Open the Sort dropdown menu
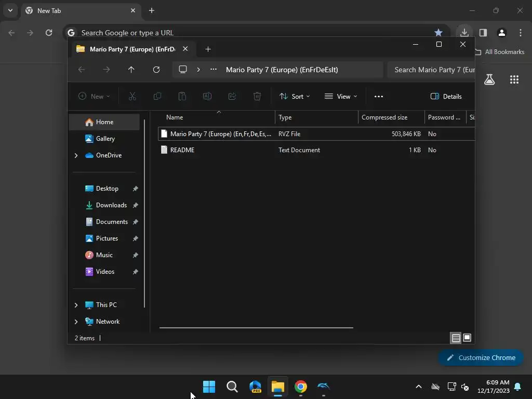The height and width of the screenshot is (399, 532). click(295, 96)
